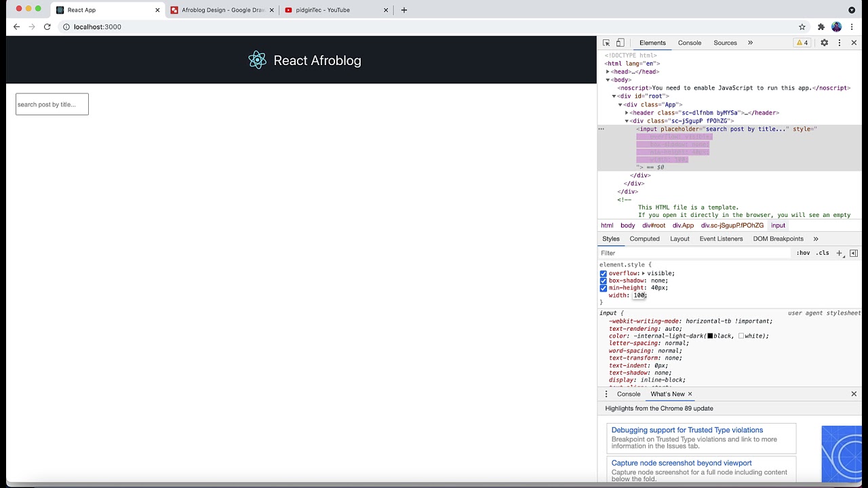This screenshot has height=488, width=868.
Task: Close the bottom drawer
Action: pyautogui.click(x=854, y=394)
